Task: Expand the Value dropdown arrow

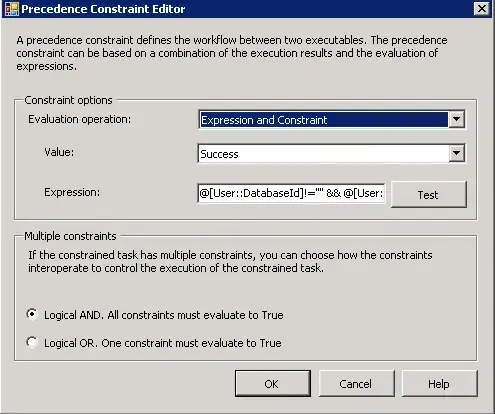Action: [x=456, y=153]
